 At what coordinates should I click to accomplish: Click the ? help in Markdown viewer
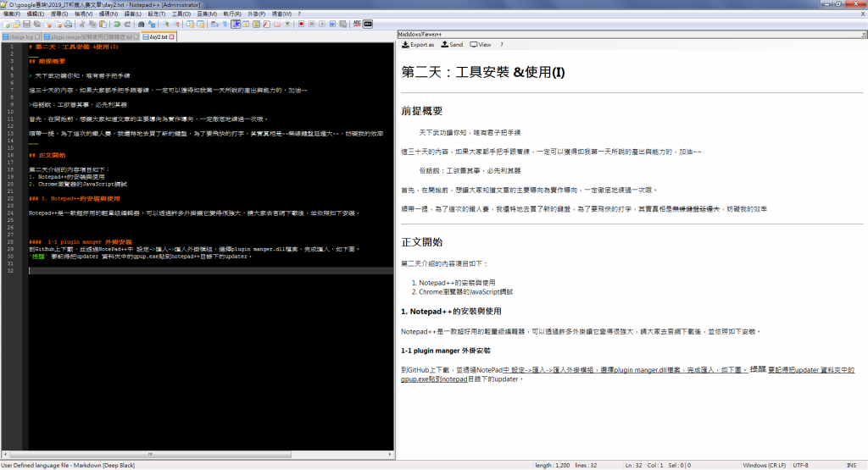coord(502,45)
